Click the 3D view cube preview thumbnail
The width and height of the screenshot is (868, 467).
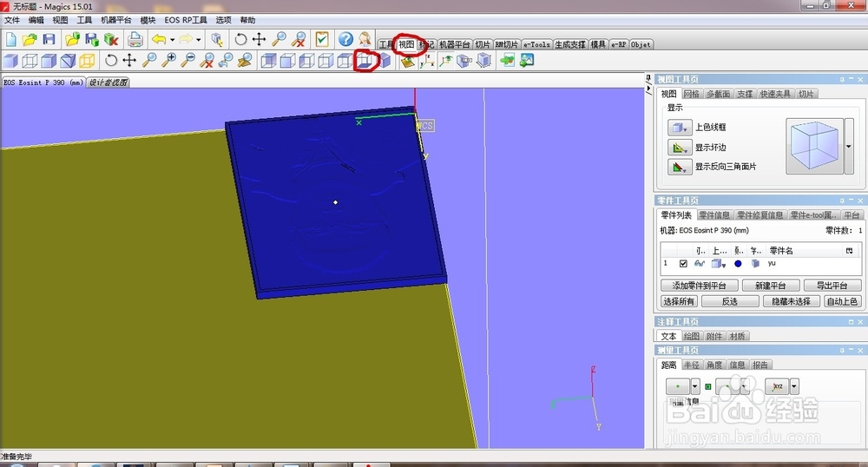pos(815,147)
